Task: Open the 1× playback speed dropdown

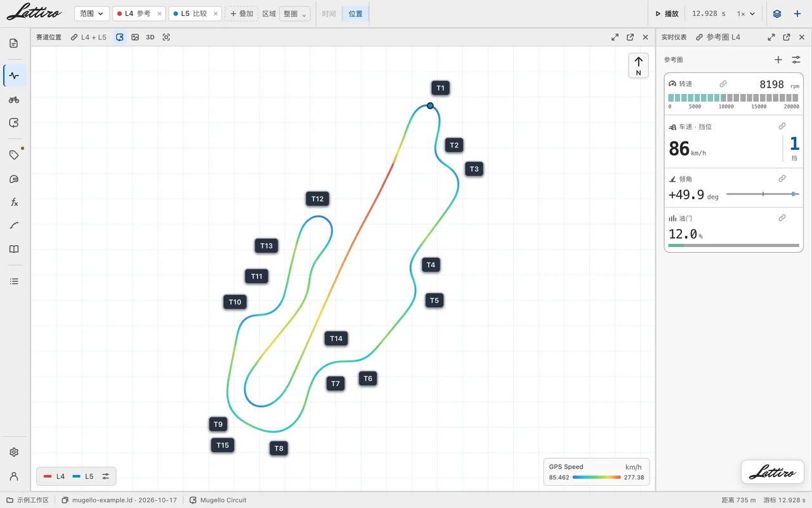Action: (x=746, y=13)
